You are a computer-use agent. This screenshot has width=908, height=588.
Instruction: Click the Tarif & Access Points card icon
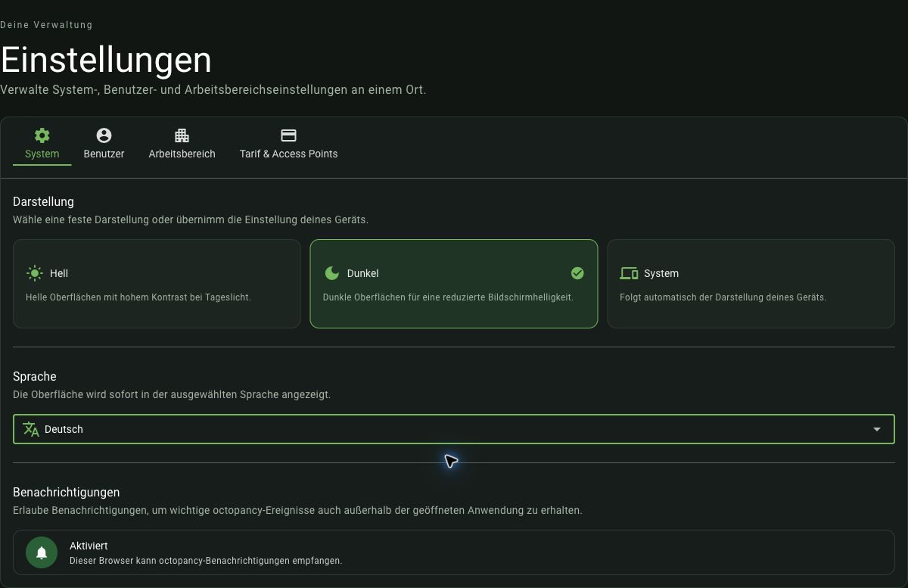(x=288, y=135)
